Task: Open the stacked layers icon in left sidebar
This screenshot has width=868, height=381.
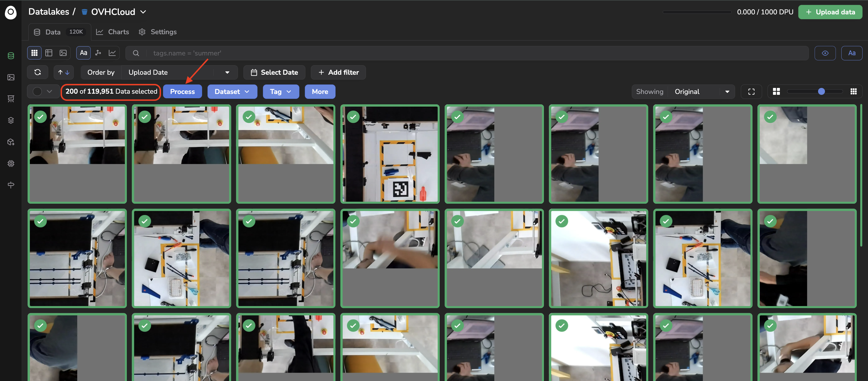Action: point(11,120)
